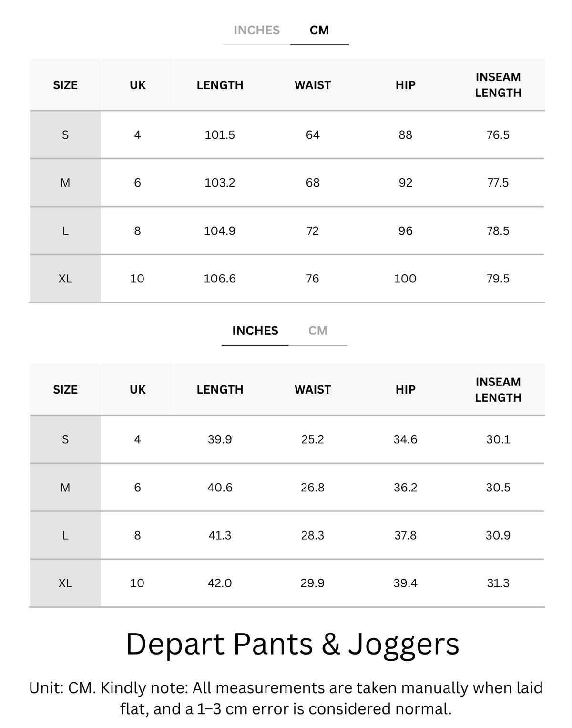Click the Depart Pants & Joggers title

click(292, 644)
